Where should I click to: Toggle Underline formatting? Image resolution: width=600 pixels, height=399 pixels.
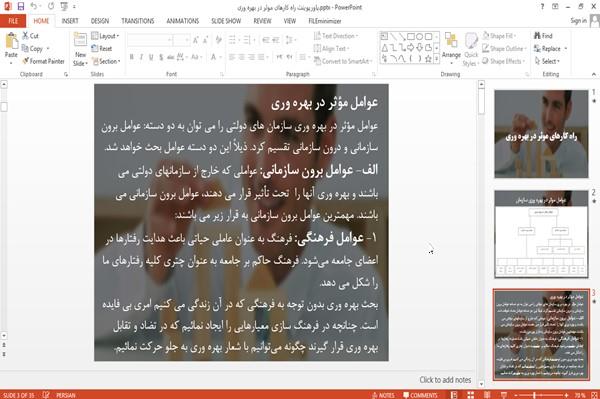coord(151,57)
